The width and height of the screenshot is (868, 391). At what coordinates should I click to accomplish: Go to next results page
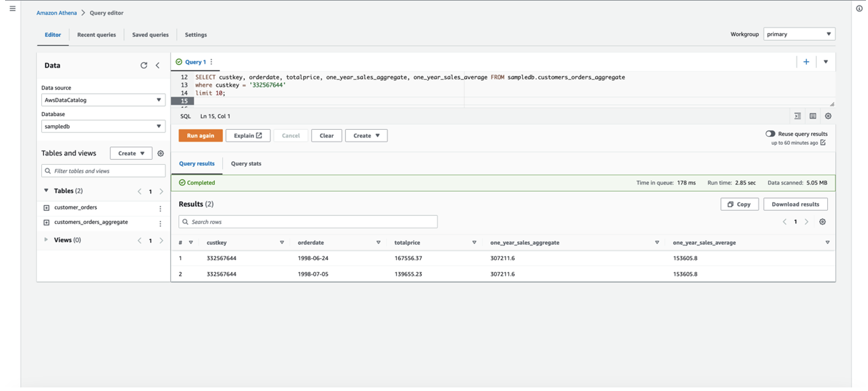806,221
